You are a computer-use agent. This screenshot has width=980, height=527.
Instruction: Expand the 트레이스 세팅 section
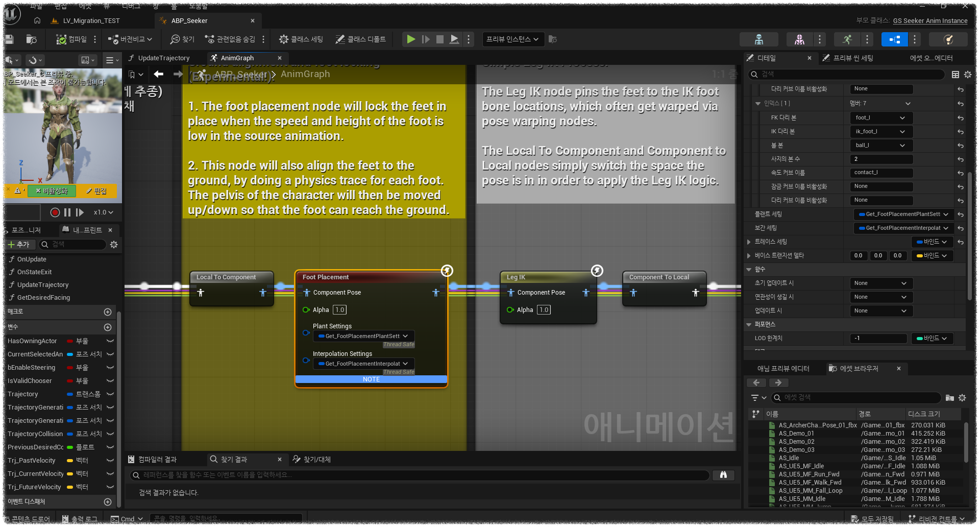pyautogui.click(x=749, y=242)
